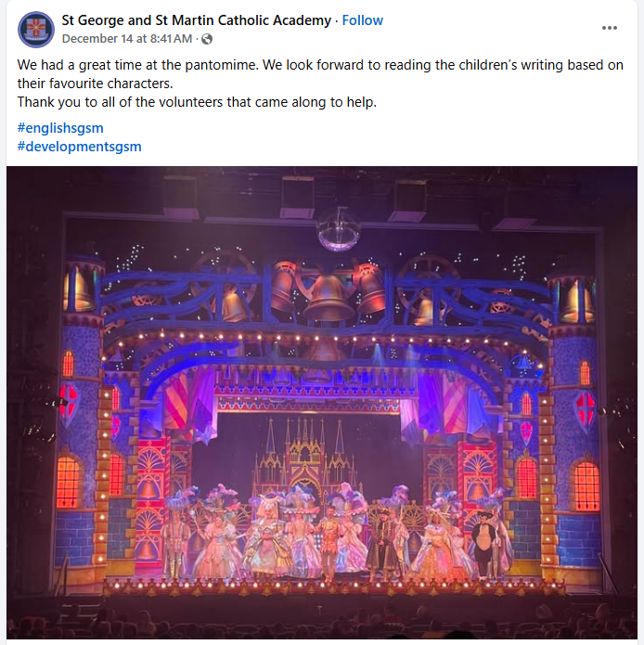The width and height of the screenshot is (644, 645).
Task: Click the bell atop the left tower
Action: point(78,290)
